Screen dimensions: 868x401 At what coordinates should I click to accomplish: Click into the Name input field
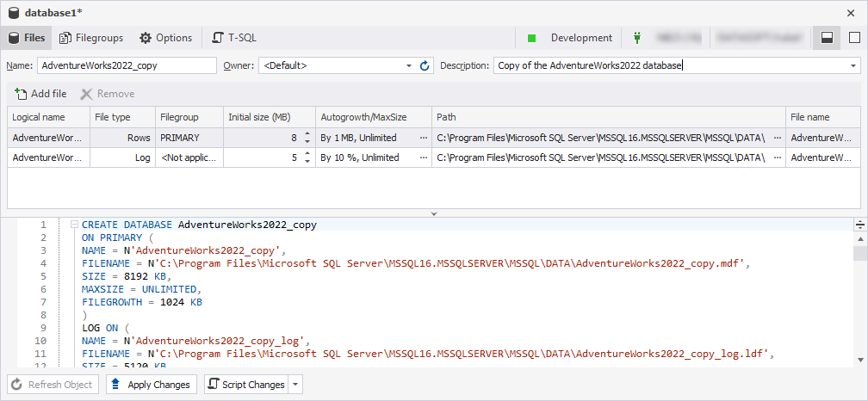(x=127, y=65)
